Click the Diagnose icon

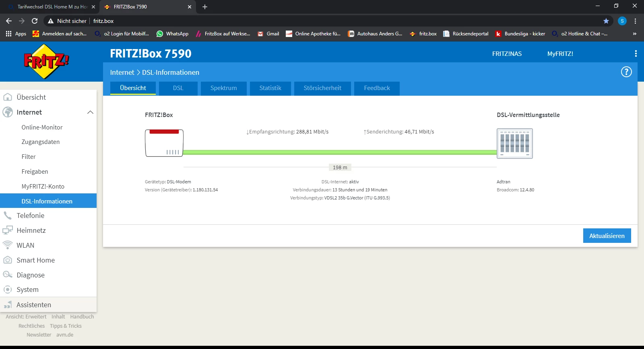coord(8,275)
